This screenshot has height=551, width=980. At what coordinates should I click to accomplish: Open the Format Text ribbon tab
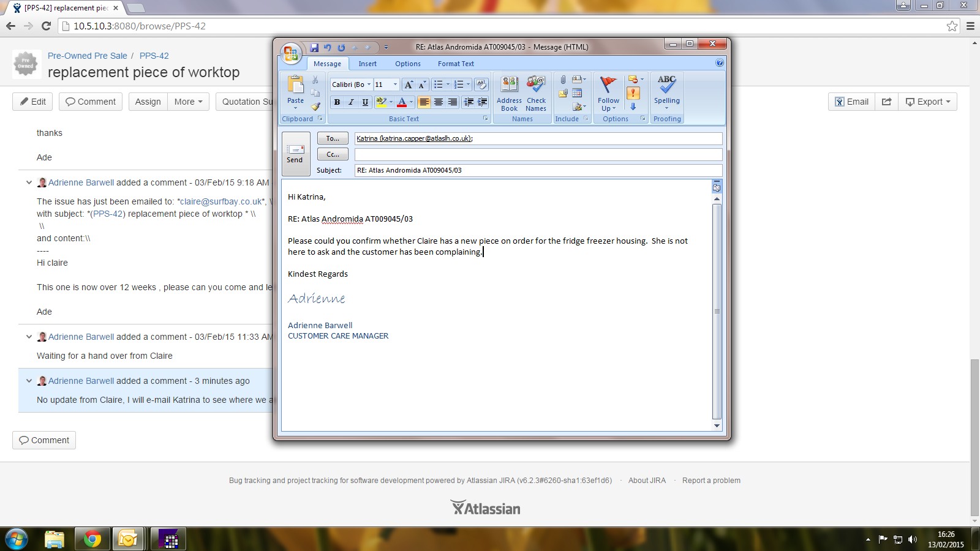[x=456, y=64]
